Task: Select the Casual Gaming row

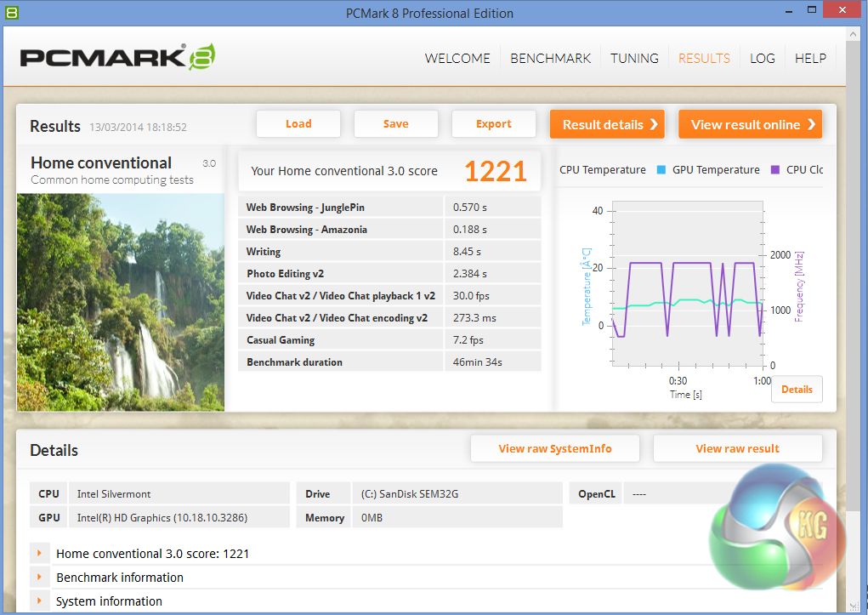Action: [x=389, y=340]
